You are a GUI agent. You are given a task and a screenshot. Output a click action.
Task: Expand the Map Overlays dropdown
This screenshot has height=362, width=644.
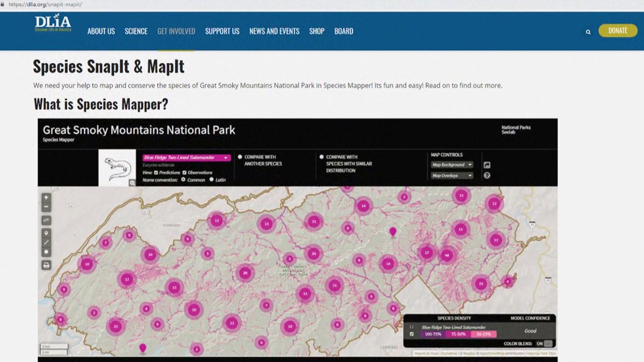tap(451, 176)
